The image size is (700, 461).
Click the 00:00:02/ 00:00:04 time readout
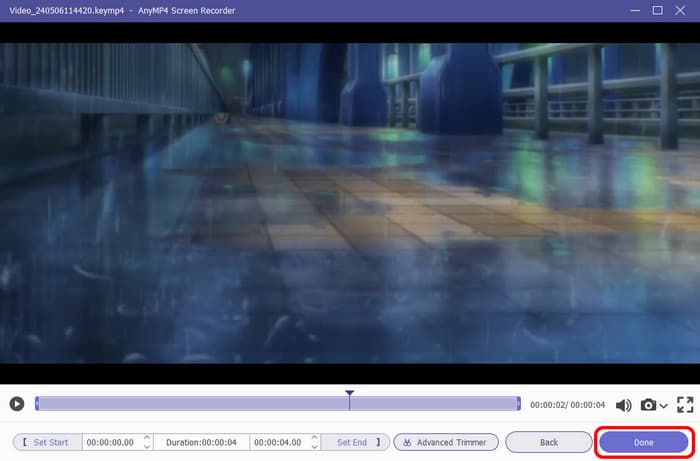pyautogui.click(x=567, y=405)
